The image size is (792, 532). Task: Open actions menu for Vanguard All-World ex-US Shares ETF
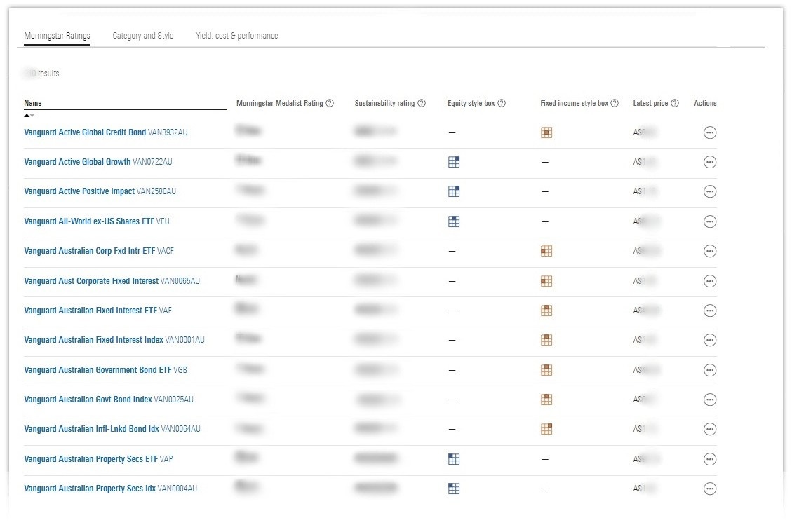coord(709,221)
